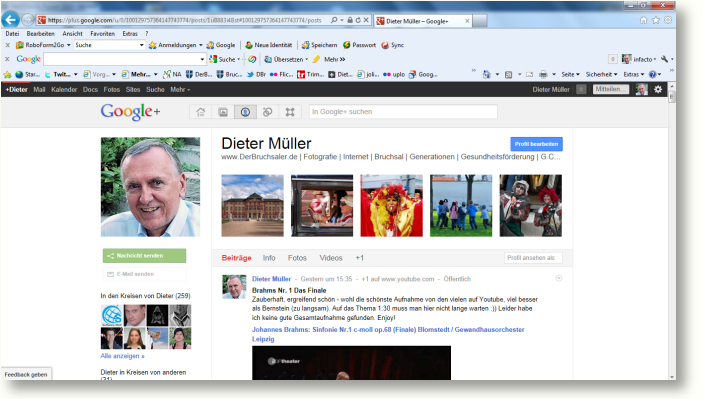Open the Bearbeiten menu

(40, 34)
